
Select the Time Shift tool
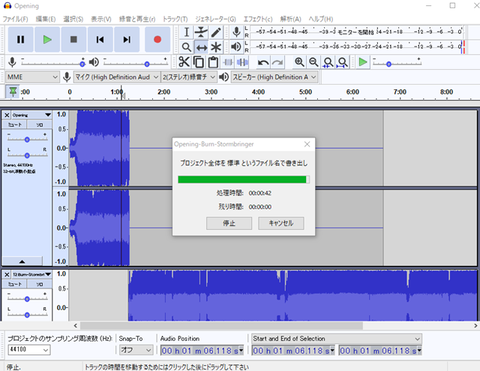pyautogui.click(x=201, y=47)
